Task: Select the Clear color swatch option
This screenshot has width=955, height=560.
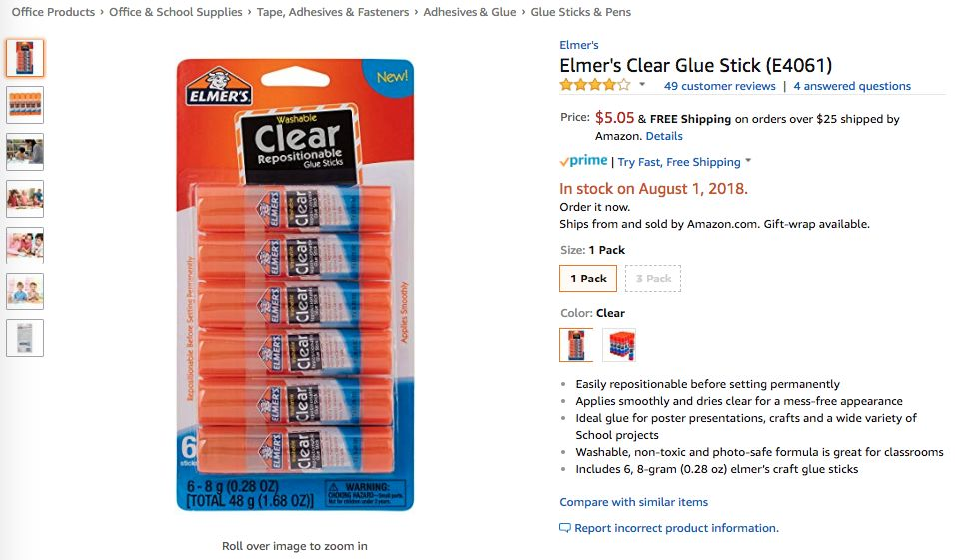Action: click(x=576, y=345)
